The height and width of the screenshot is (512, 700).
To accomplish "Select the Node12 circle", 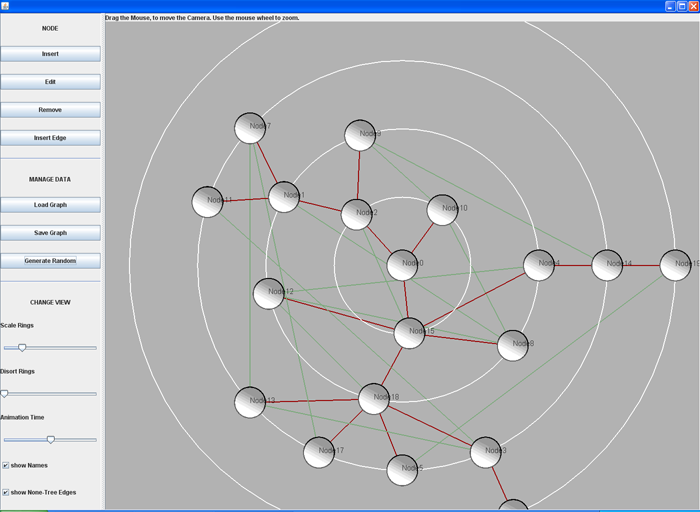I will (x=268, y=293).
